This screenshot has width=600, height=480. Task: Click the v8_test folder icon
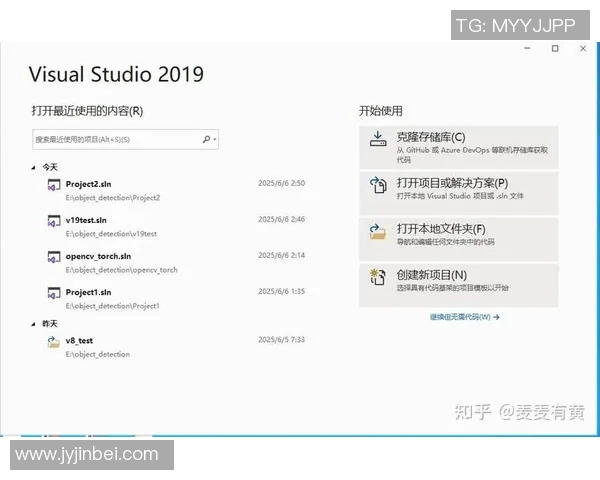53,341
